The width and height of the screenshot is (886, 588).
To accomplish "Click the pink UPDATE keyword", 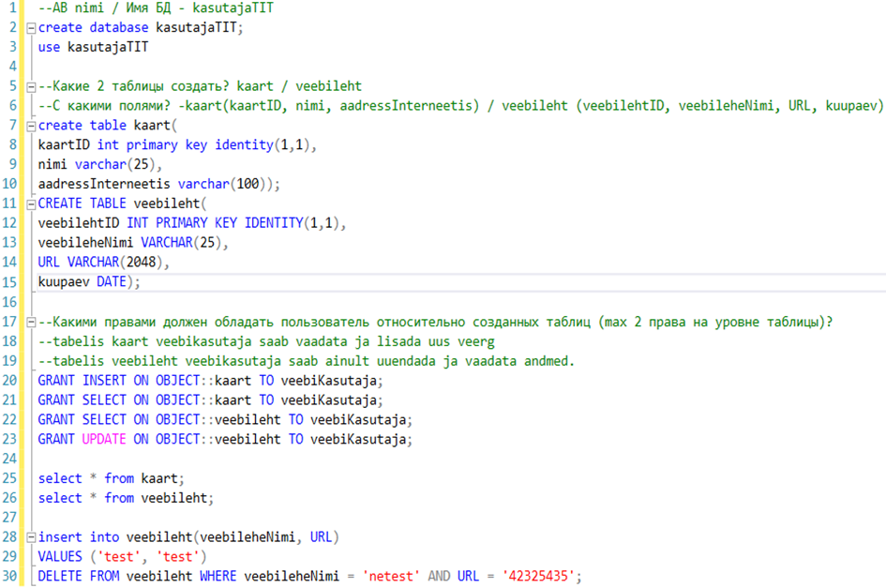I will tap(106, 439).
